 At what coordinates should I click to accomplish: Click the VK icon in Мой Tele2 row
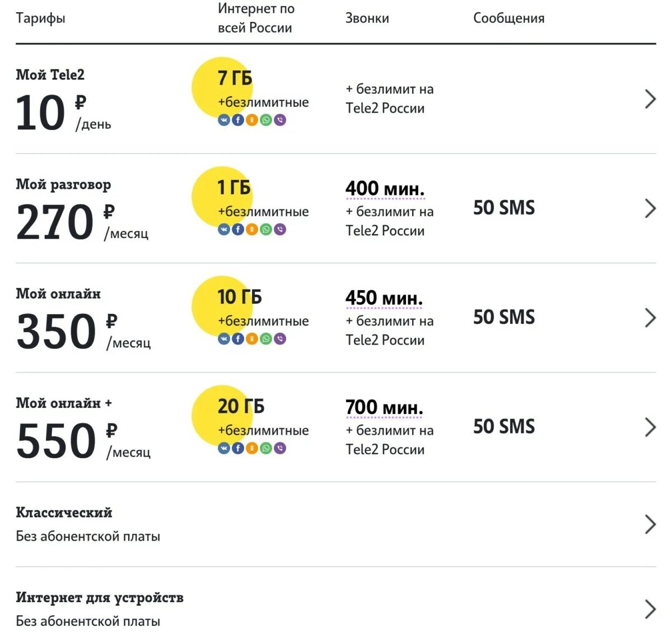pos(224,120)
